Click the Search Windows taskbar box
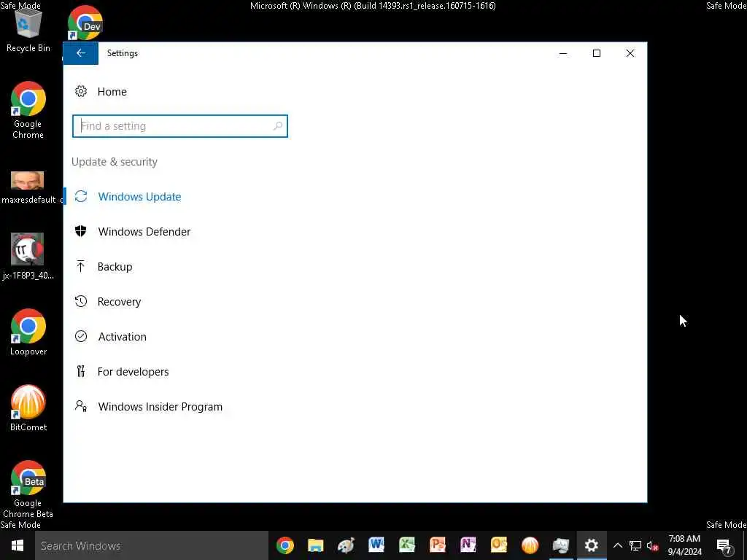Image resolution: width=747 pixels, height=560 pixels. coord(152,545)
